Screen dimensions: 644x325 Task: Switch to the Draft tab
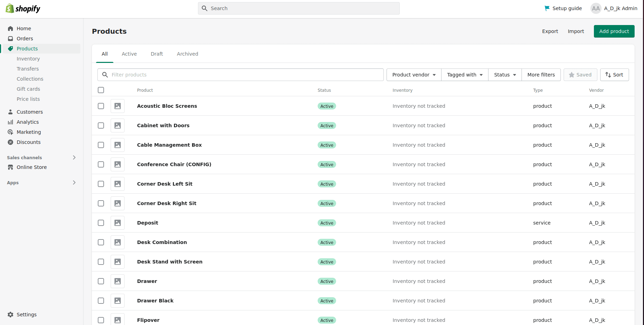pyautogui.click(x=157, y=54)
